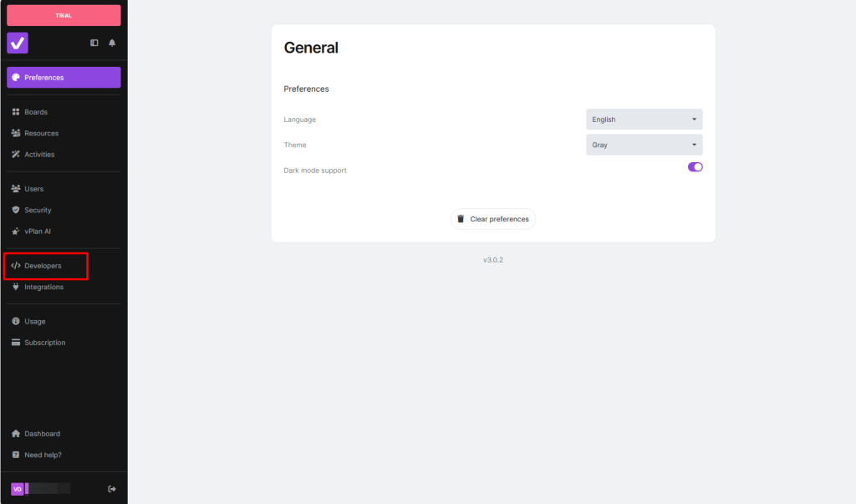Screen dimensions: 856x504
Task: Click the vPlan checkmark logo icon
Action: (18, 43)
